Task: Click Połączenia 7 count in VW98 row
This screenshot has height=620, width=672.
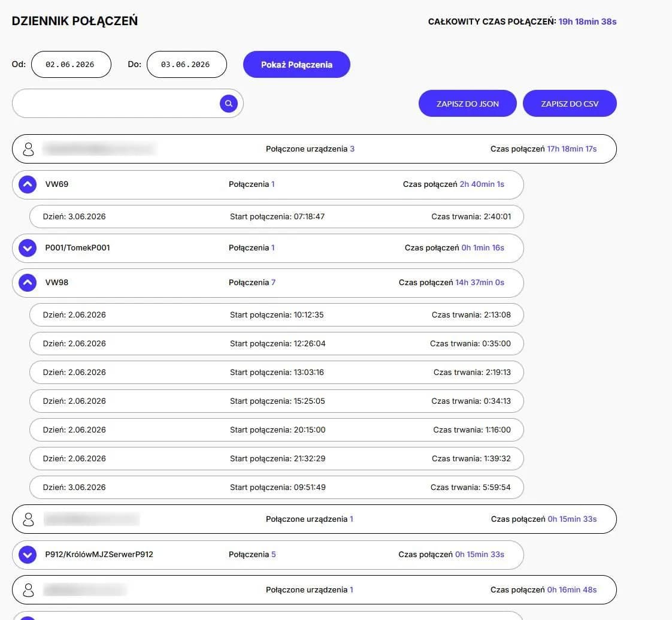Action: pos(252,283)
